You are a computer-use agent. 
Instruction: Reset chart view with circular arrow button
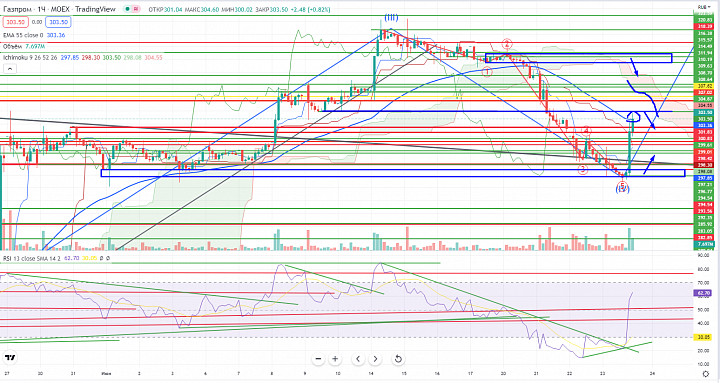(x=398, y=359)
